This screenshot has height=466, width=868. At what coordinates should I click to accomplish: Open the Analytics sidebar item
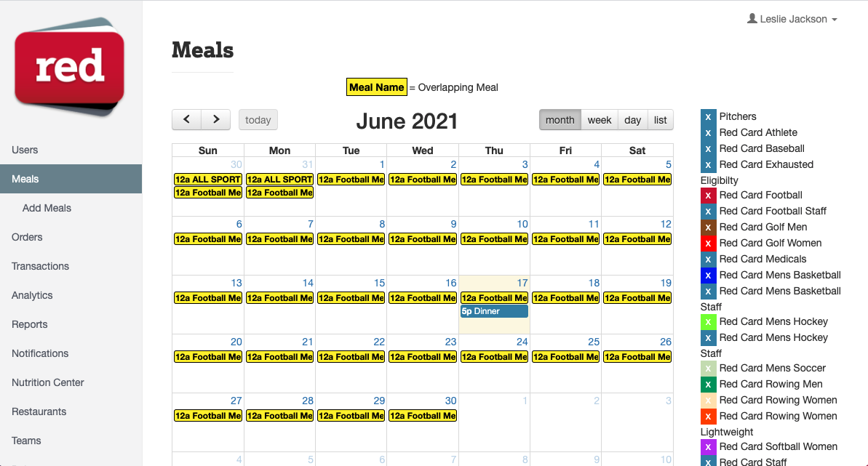(x=32, y=295)
